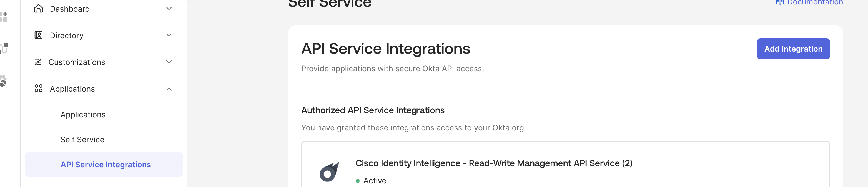Click 'Provide applications with secure Okta API access' text

pyautogui.click(x=392, y=69)
